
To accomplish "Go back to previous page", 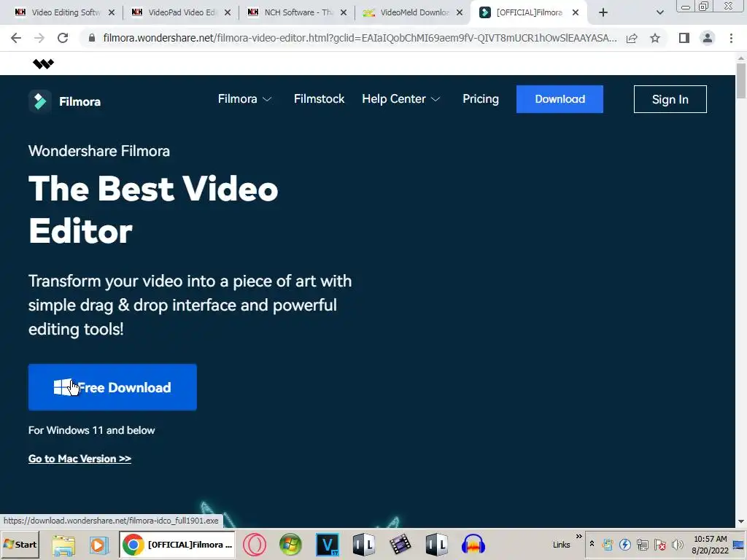I will click(16, 38).
